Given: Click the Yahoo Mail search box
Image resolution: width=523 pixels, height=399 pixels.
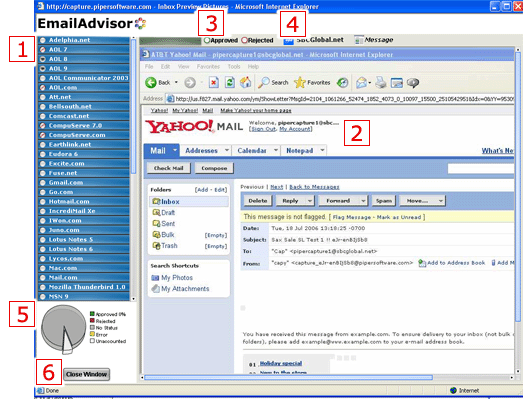Looking at the screenshot, I should click(481, 168).
